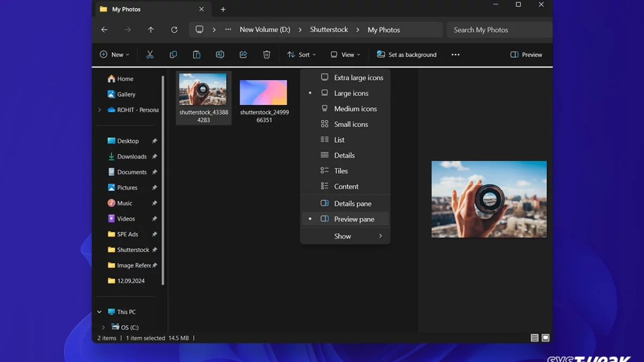Select Large icons view option
Viewport: 644px width, 362px height.
point(345,93)
